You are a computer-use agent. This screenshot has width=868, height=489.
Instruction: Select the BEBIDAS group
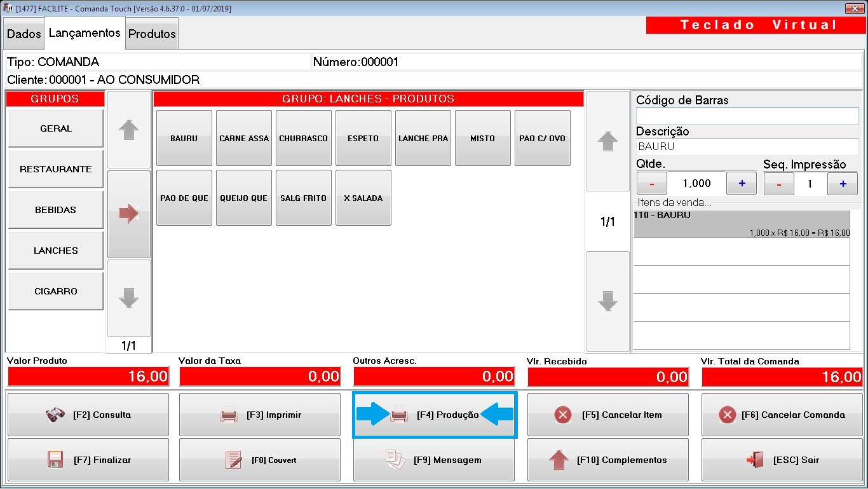point(56,210)
